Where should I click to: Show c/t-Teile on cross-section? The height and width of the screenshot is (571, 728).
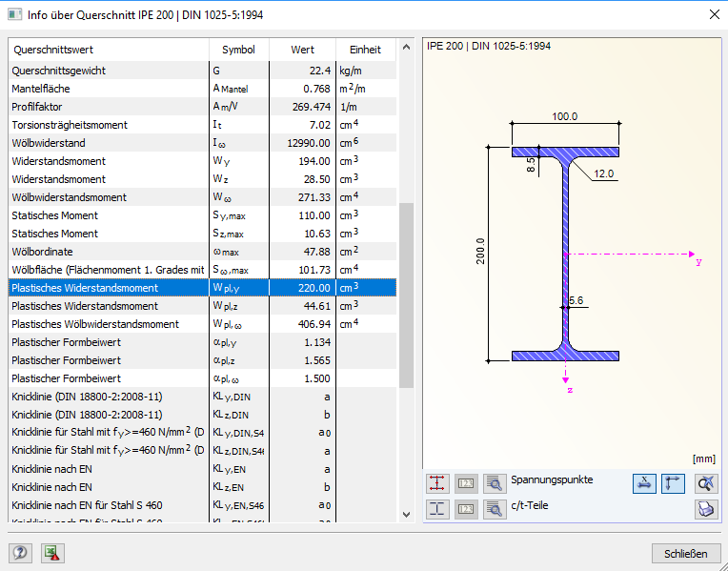437,509
